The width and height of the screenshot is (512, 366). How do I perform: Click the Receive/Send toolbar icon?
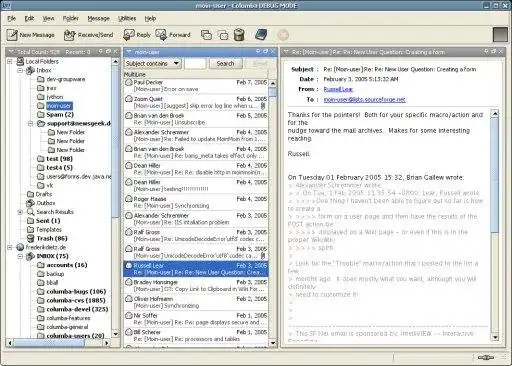coord(69,35)
